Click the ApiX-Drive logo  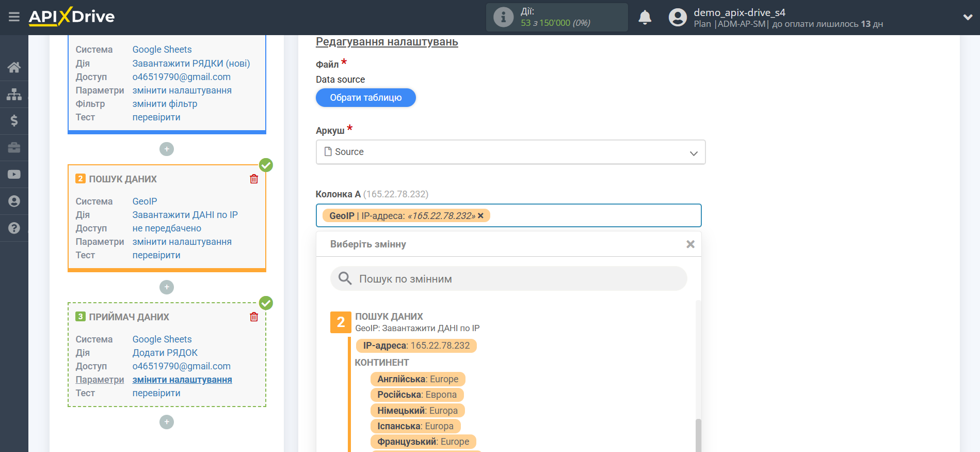[72, 17]
